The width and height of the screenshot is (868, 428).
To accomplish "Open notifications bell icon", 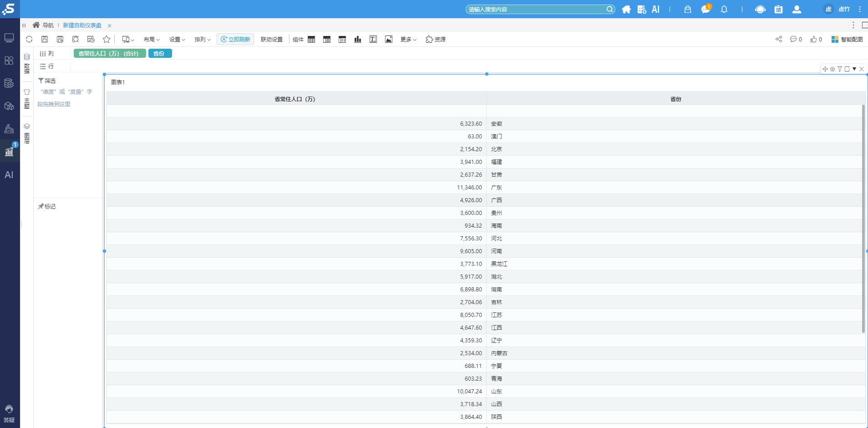I will click(724, 9).
